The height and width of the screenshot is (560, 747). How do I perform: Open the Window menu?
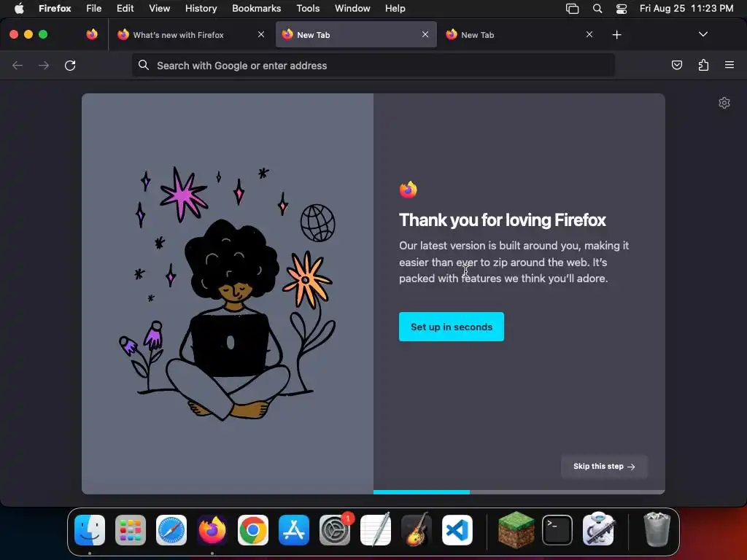pos(352,8)
